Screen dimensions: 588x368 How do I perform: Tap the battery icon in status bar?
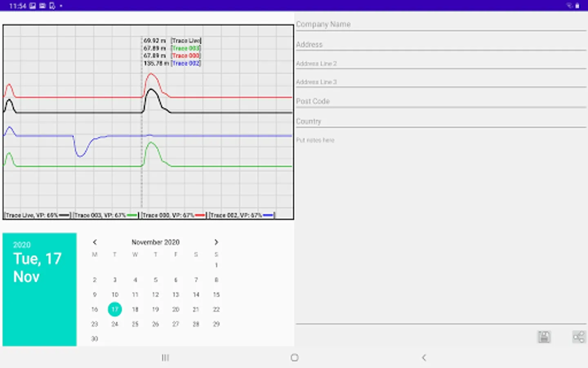(577, 6)
